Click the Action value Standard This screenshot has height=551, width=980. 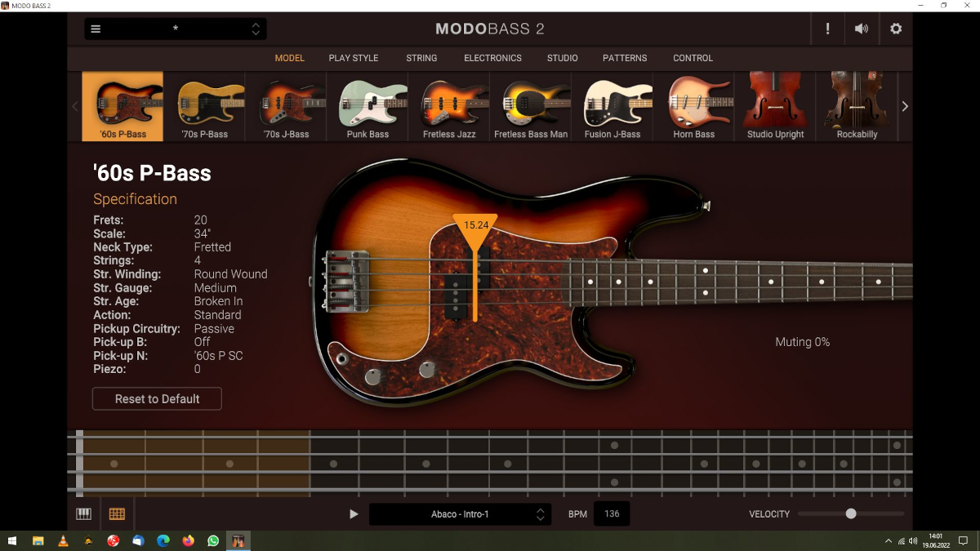tap(217, 315)
